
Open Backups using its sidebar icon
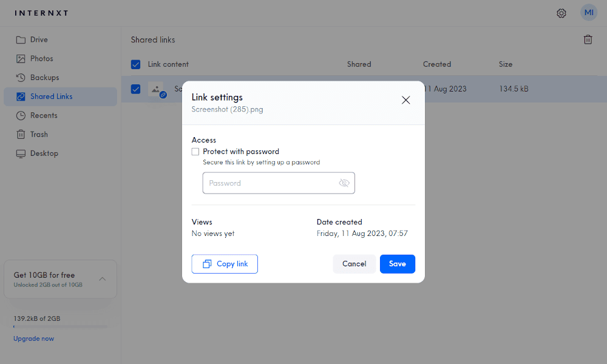pos(21,77)
